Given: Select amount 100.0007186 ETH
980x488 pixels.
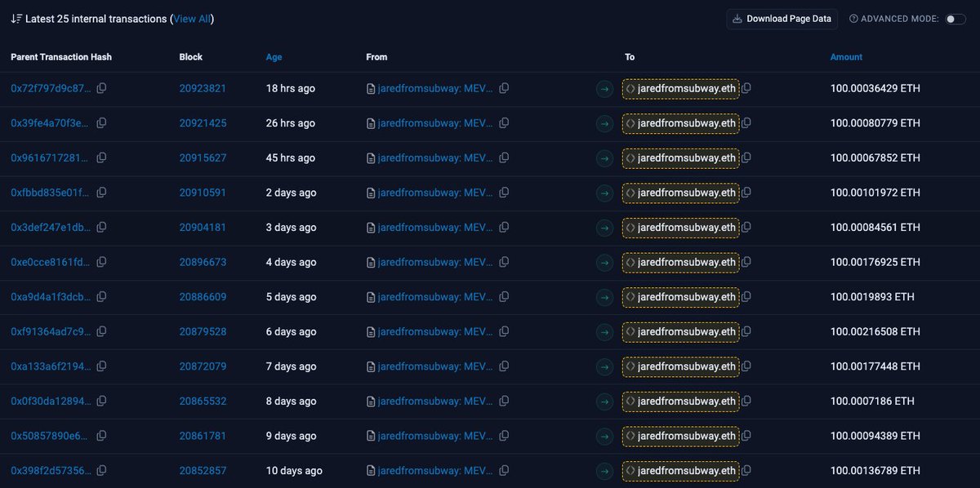Looking at the screenshot, I should coord(872,401).
